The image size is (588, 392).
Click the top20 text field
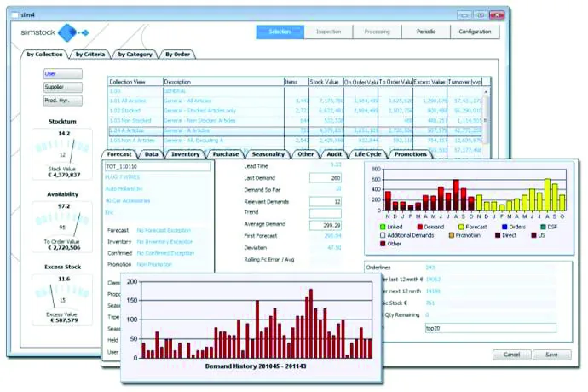(491, 328)
